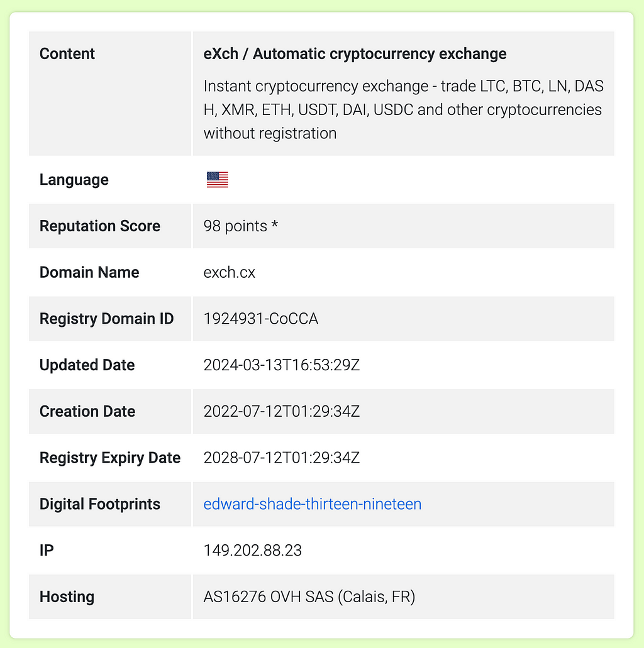The image size is (644, 648).
Task: Click the Reputation Score row label
Action: (99, 226)
